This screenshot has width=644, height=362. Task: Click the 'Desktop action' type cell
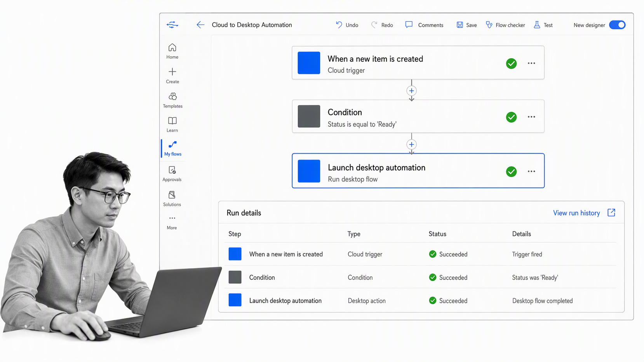[367, 301]
